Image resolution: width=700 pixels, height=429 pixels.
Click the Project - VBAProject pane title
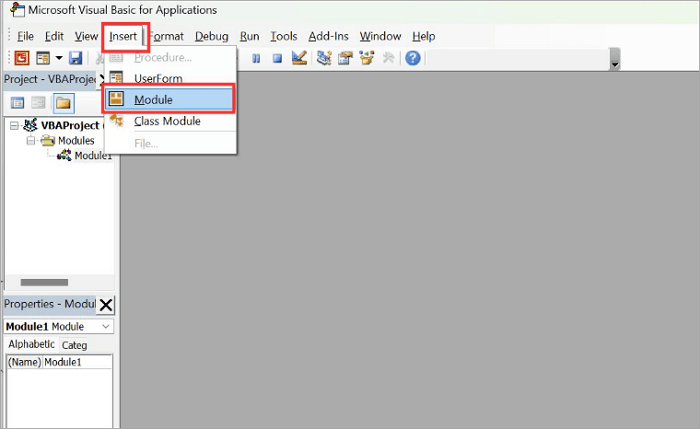click(x=50, y=79)
